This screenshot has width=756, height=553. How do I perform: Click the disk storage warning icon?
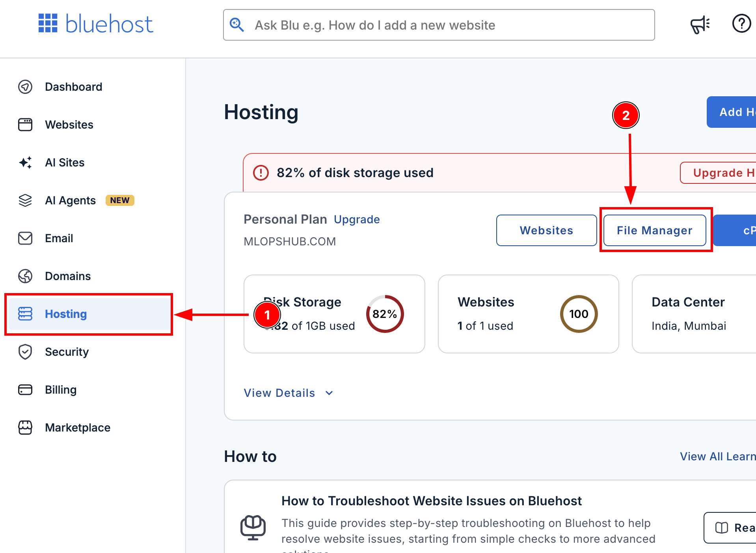tap(261, 173)
